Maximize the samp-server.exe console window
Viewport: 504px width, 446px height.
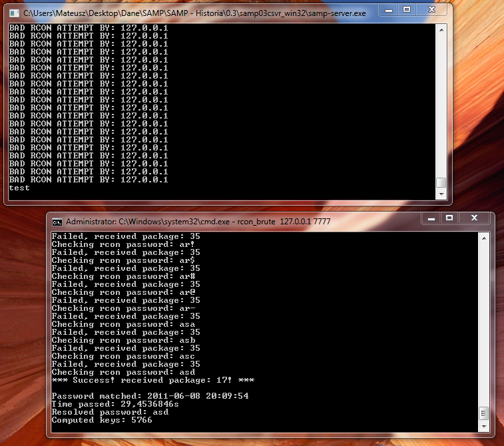click(407, 10)
